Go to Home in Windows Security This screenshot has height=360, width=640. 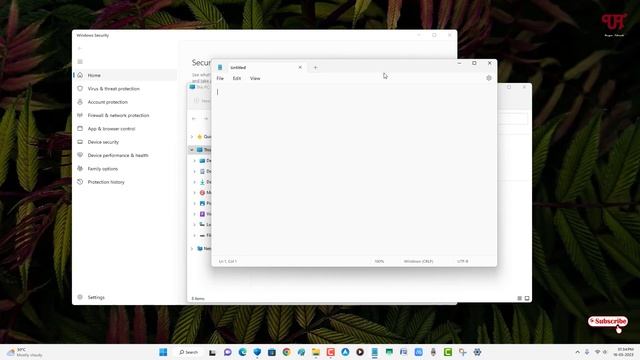point(125,75)
